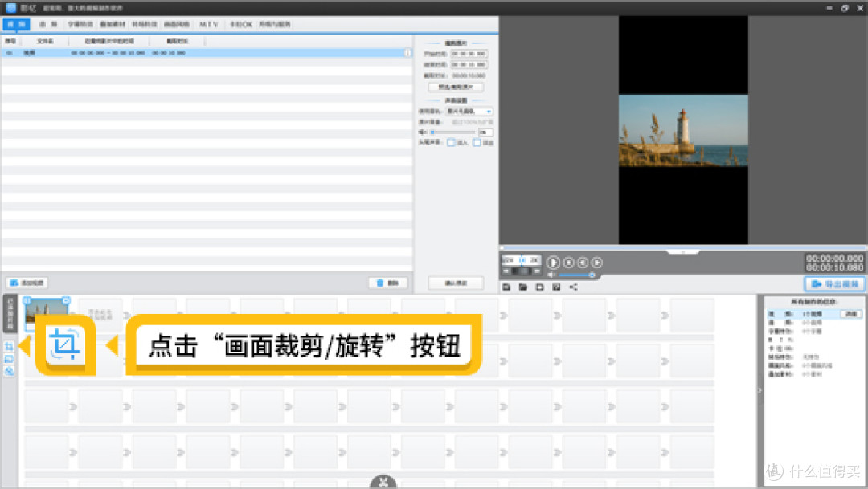This screenshot has height=489, width=868.
Task: Mute the preview with the speaker icon
Action: pos(551,275)
